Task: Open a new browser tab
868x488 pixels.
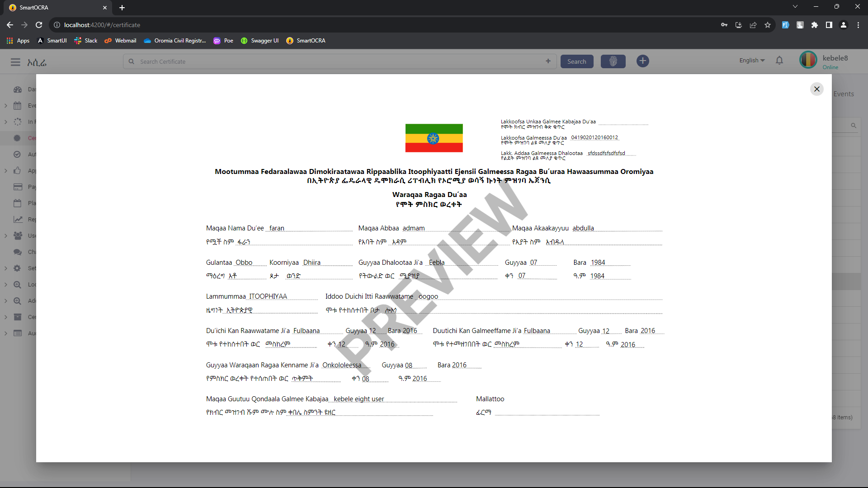Action: [122, 8]
